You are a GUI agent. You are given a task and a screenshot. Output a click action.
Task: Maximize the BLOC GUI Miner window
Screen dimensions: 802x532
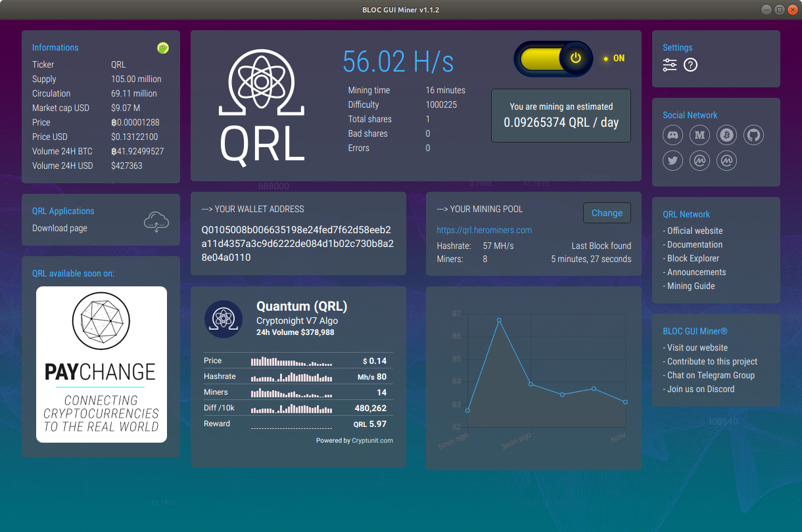pyautogui.click(x=779, y=10)
